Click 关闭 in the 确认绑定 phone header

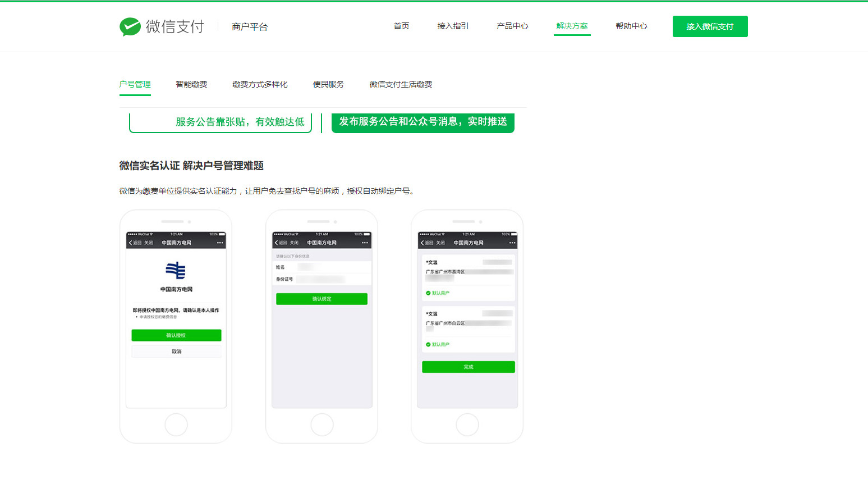(294, 243)
